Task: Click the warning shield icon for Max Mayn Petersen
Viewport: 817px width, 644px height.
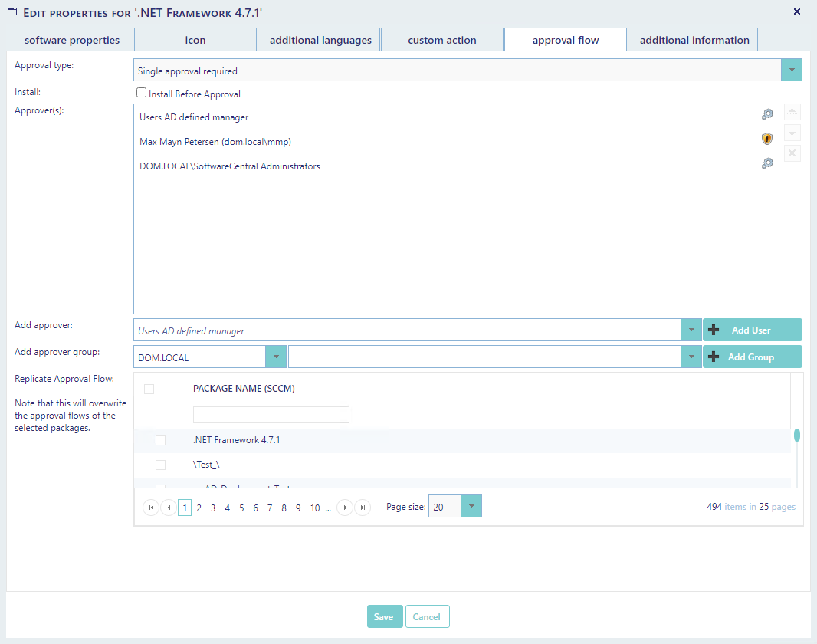Action: [766, 139]
